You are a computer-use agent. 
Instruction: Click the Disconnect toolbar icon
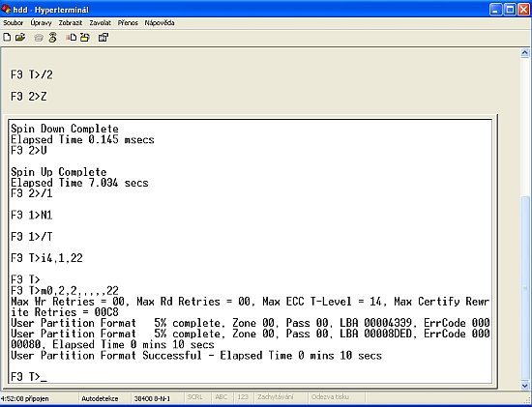coord(52,38)
